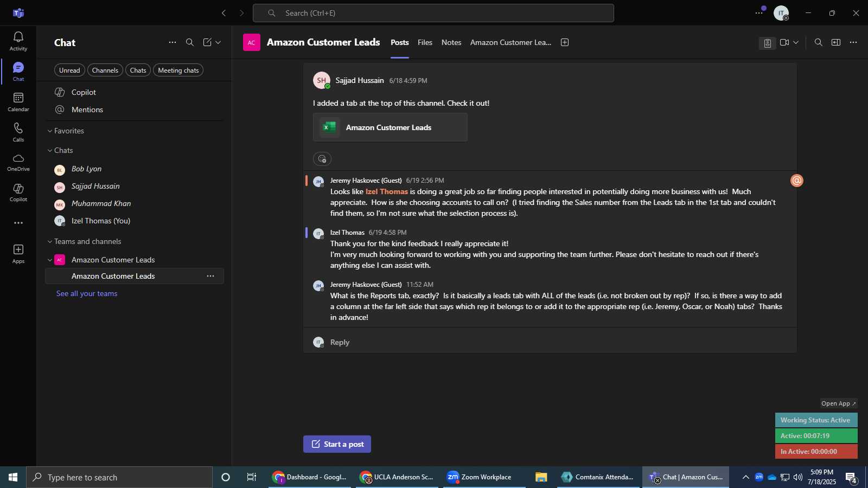
Task: Open the Calls app
Action: (18, 132)
